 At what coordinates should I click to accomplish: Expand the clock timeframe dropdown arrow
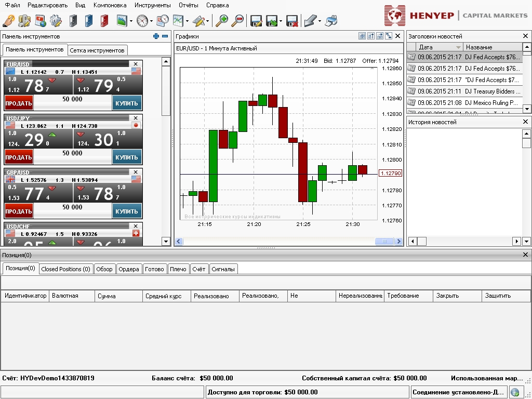pos(151,21)
